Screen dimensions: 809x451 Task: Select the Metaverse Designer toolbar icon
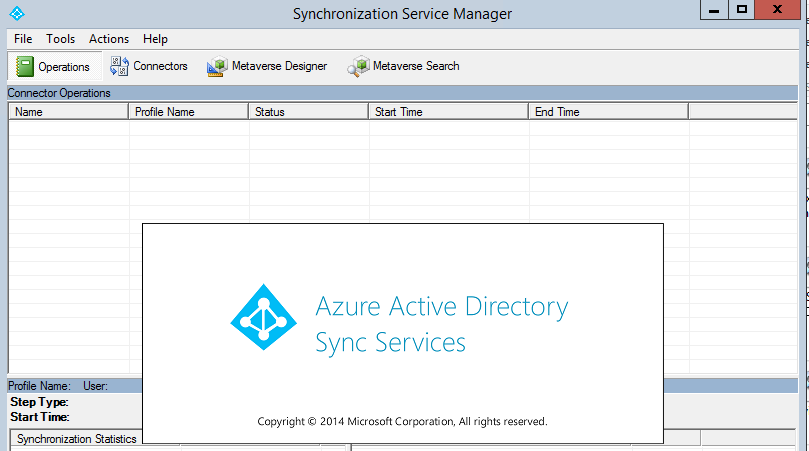(x=216, y=67)
